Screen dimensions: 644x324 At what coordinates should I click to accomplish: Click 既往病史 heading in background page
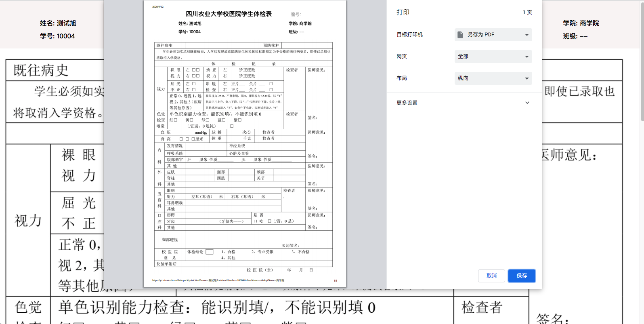click(41, 70)
